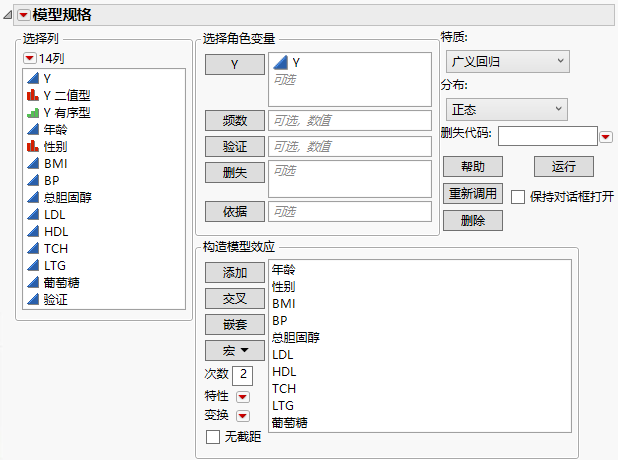
Task: Click the 验证 role box field
Action: pos(350,147)
